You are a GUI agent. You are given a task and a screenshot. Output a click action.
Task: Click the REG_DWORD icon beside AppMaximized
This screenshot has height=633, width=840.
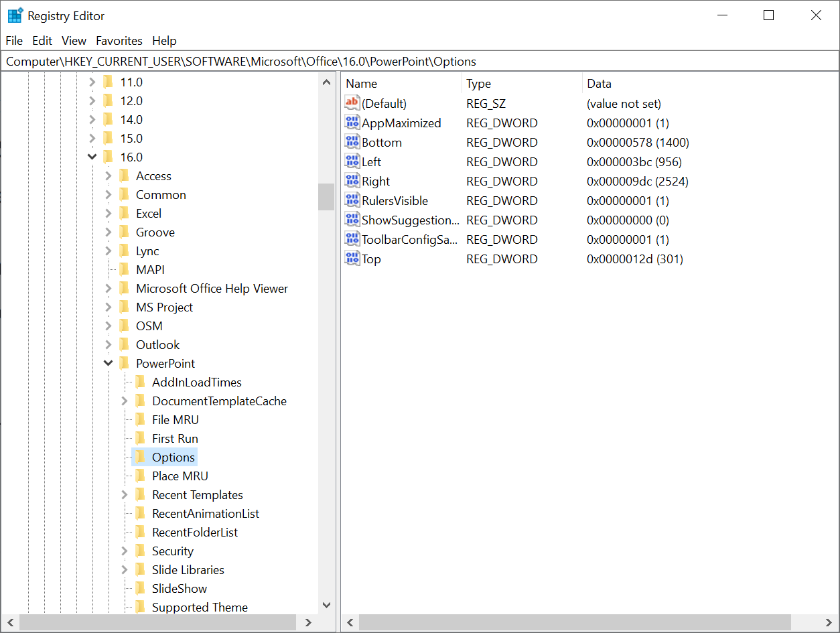[352, 122]
